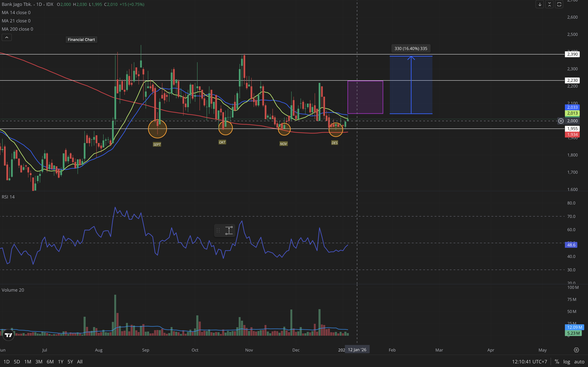588x367 pixels.
Task: Click the clock time 12:10:41 UTC+7
Action: 529,361
